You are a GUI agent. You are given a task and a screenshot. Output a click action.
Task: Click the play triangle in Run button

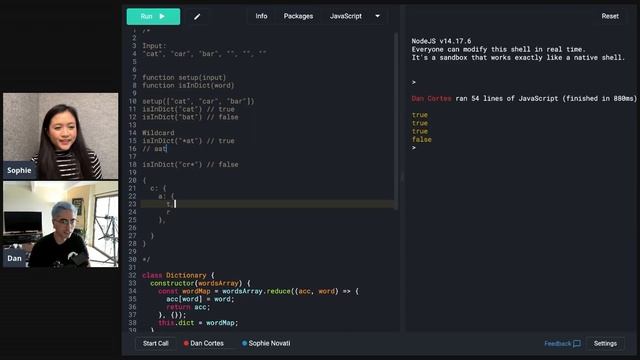tap(162, 16)
